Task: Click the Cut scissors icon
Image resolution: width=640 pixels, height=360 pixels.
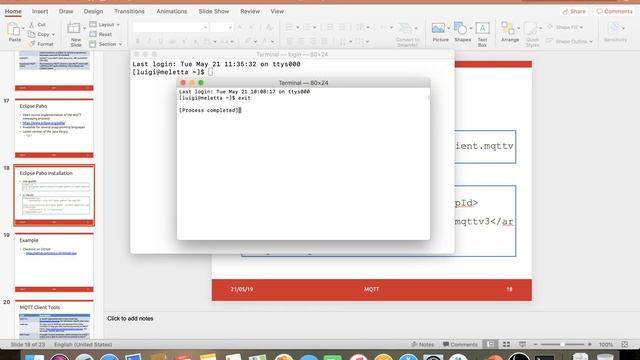Action: tap(31, 24)
